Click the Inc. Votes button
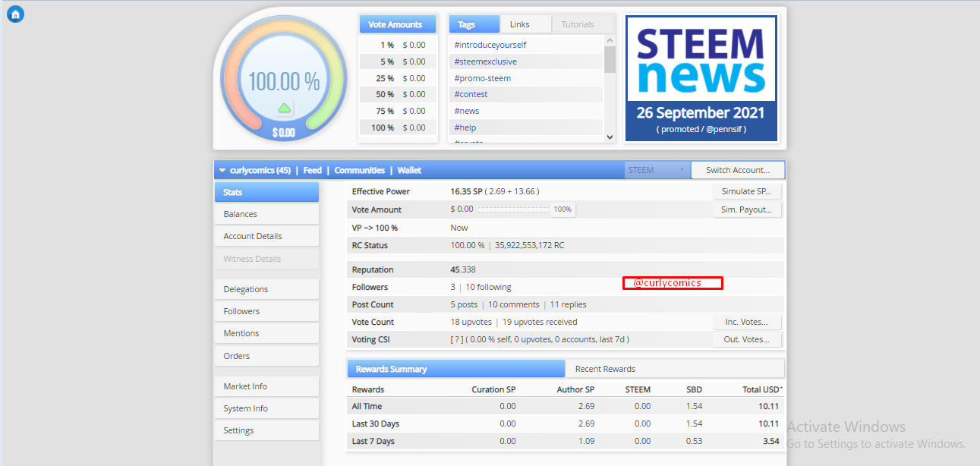This screenshot has width=980, height=466. point(746,322)
